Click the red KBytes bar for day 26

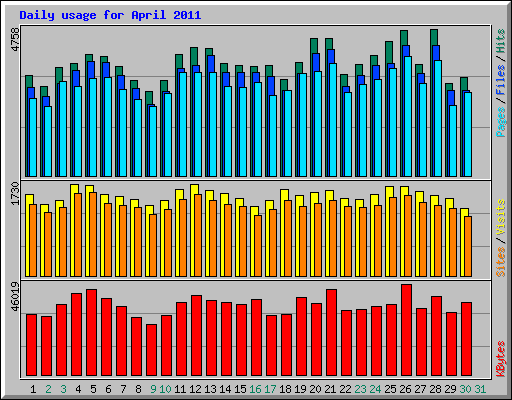click(x=406, y=330)
